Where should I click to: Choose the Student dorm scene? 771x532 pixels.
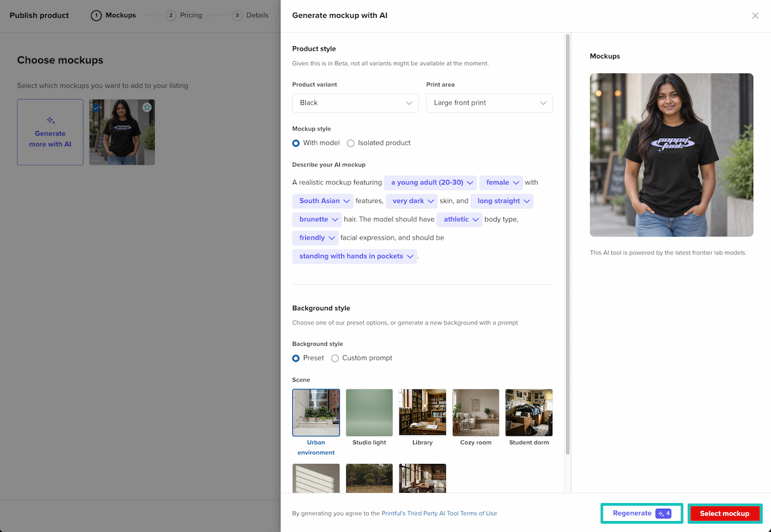[529, 412]
